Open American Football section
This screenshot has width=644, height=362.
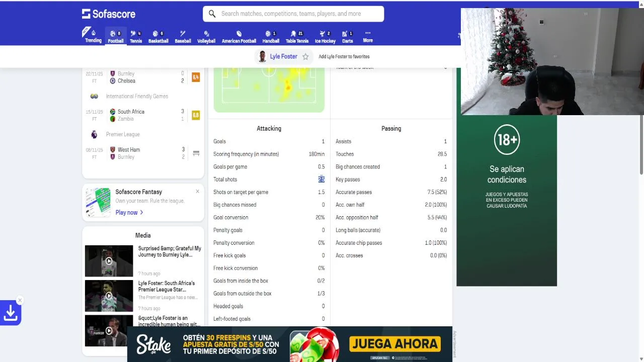[x=239, y=37]
